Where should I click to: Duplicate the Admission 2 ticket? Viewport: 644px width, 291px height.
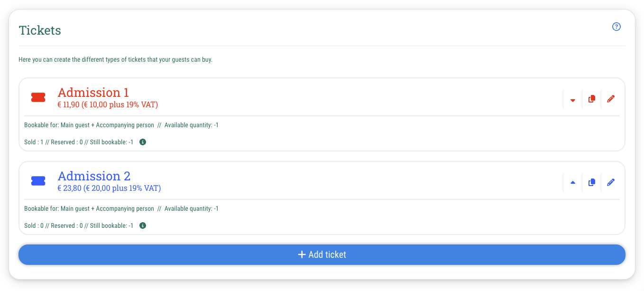pos(591,183)
